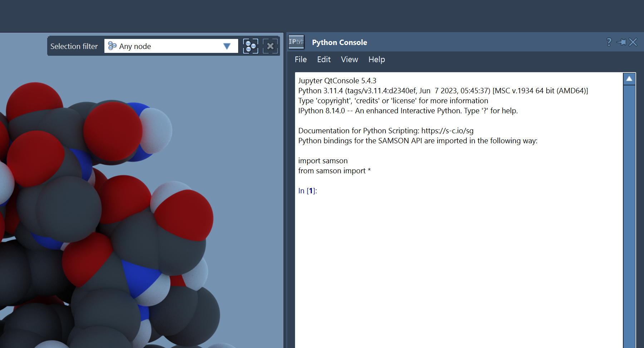Open the Edit menu
The image size is (644, 348).
tap(324, 59)
